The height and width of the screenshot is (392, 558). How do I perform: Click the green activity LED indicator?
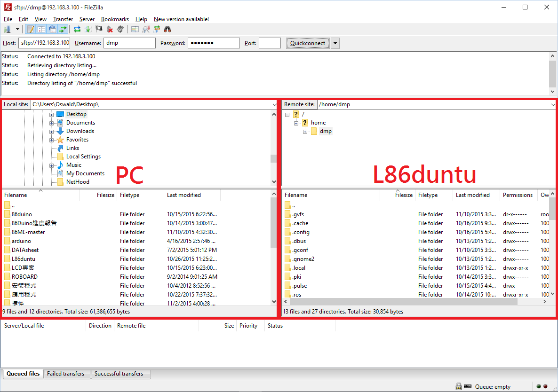point(539,386)
